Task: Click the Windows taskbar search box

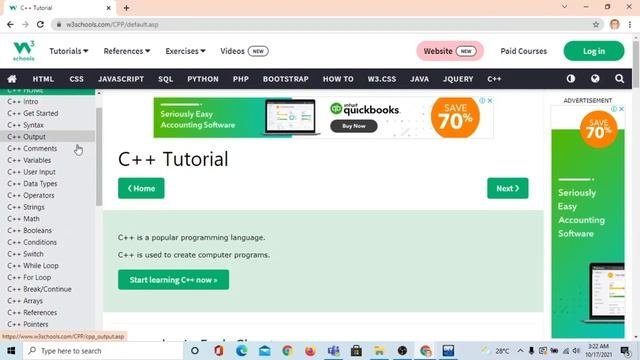Action: click(104, 351)
